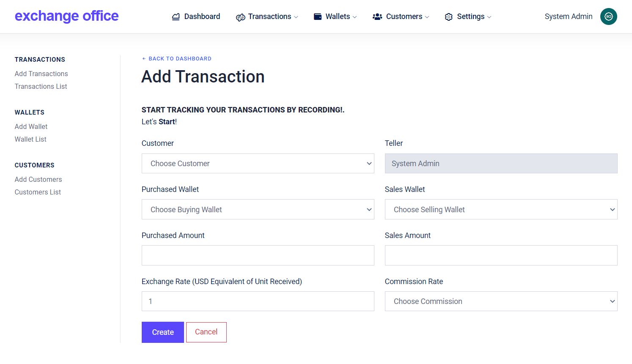
Task: Open the Choose Customer dropdown
Action: (x=258, y=164)
